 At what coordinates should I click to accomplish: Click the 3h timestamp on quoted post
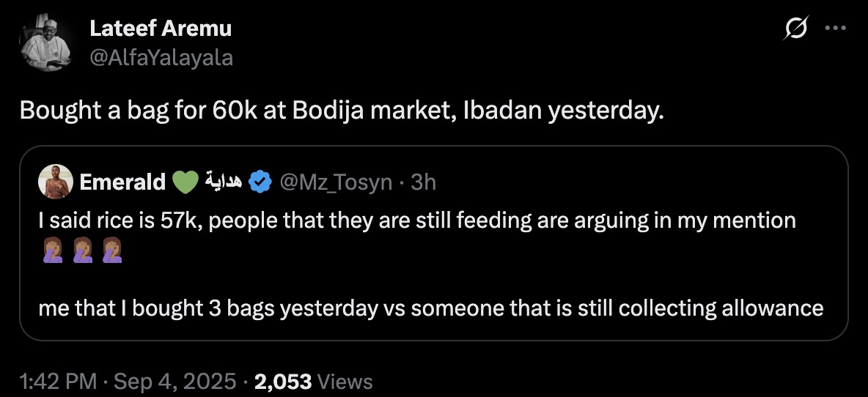coord(423,182)
